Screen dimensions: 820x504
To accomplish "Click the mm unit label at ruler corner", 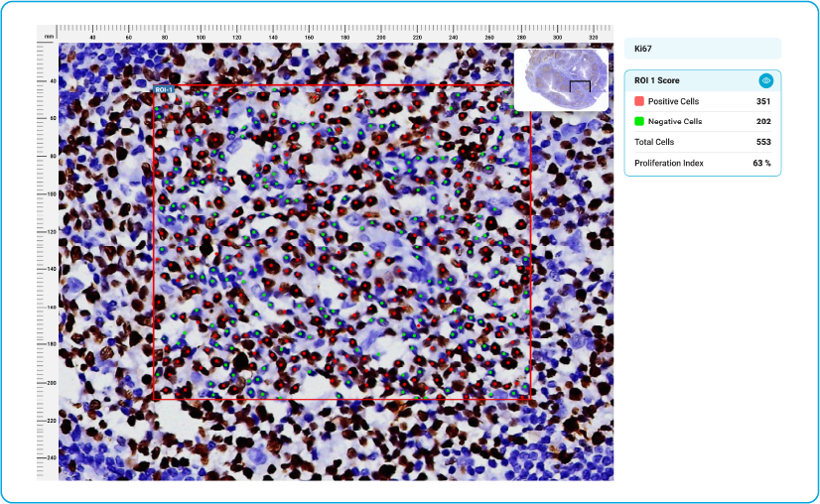I will (x=48, y=36).
